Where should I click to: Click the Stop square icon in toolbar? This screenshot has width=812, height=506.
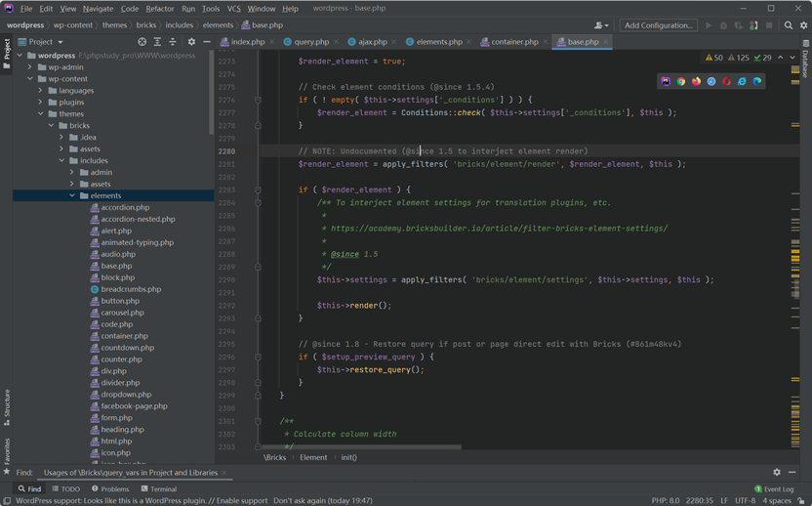click(769, 24)
